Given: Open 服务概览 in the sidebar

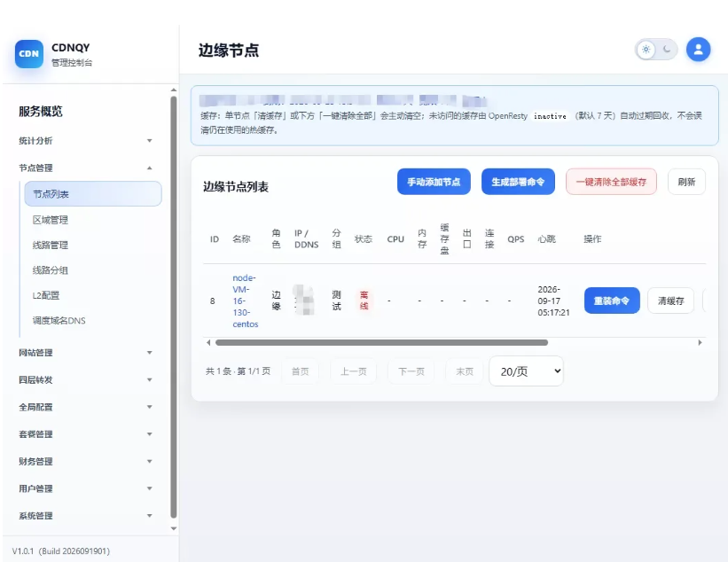Looking at the screenshot, I should 41,112.
